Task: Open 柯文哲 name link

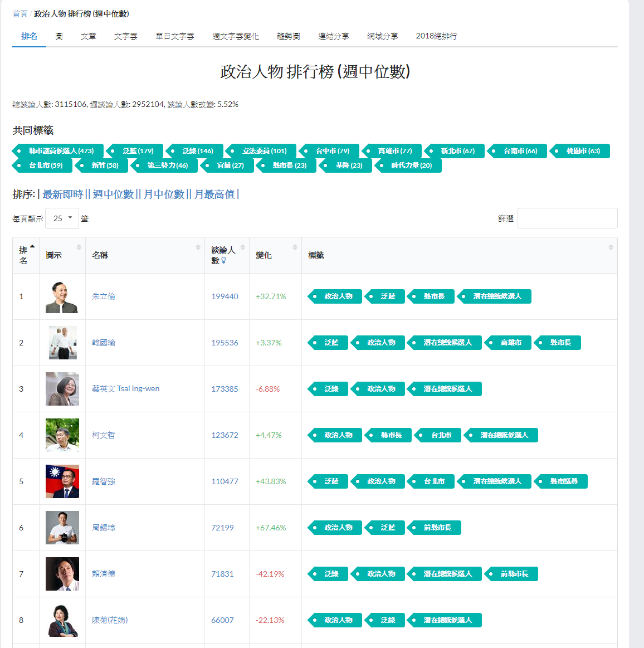Action: (103, 435)
